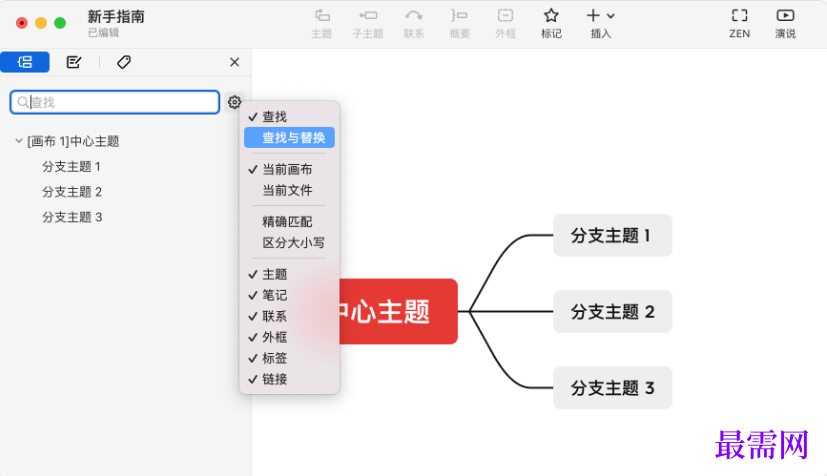Click the search options gear button
Viewport: 827px width, 476px height.
(x=234, y=102)
